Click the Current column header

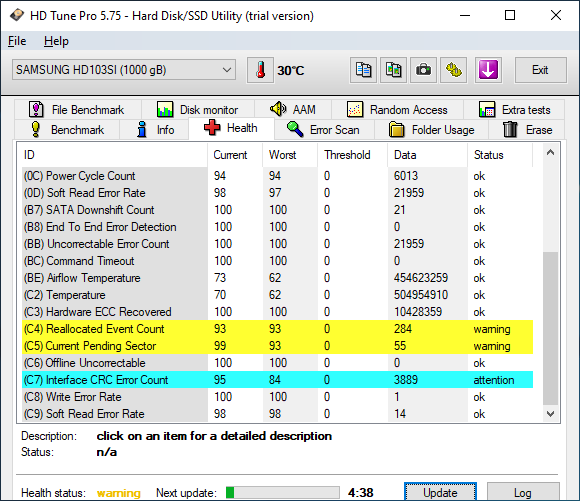235,155
